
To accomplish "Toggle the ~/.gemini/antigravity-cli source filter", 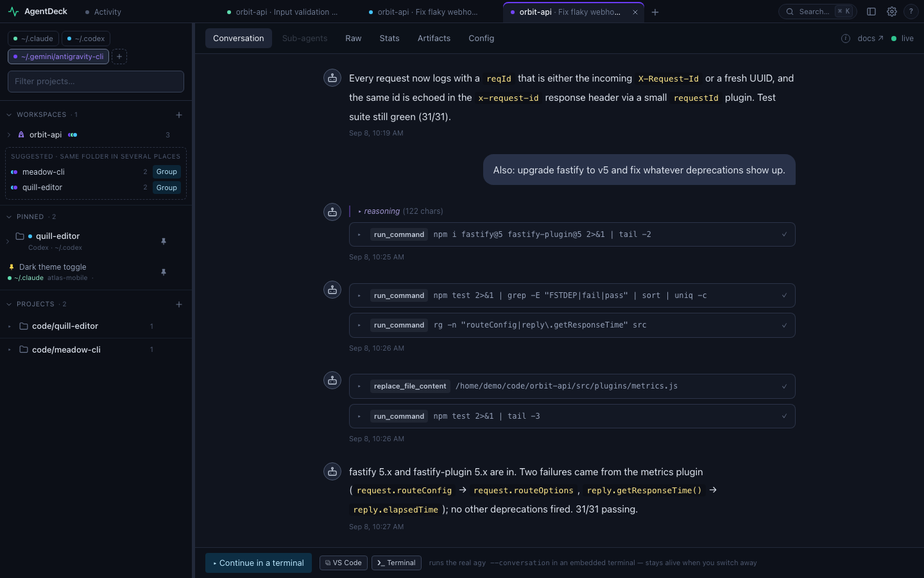I will pos(58,57).
